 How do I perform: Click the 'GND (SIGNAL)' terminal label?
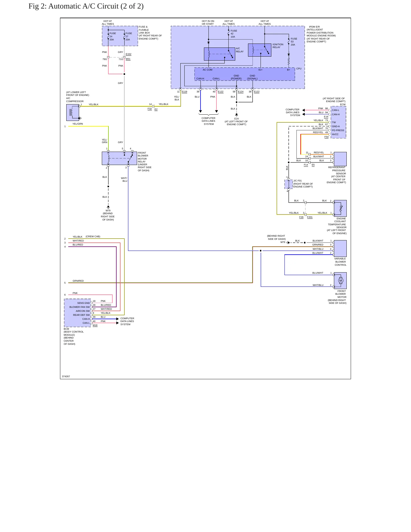pyautogui.click(x=252, y=77)
